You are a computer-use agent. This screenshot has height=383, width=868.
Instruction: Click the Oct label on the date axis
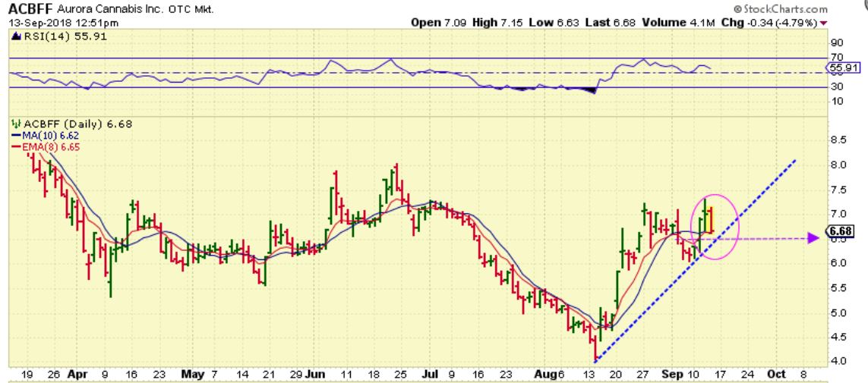point(778,374)
